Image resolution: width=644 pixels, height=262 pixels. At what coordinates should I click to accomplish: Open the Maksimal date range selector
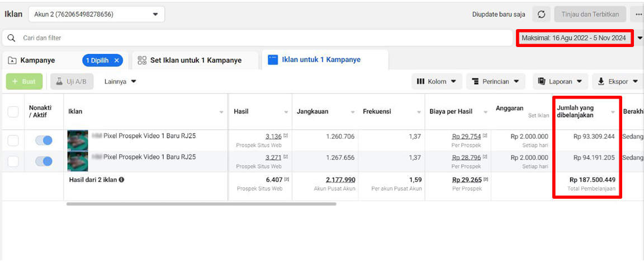point(574,38)
